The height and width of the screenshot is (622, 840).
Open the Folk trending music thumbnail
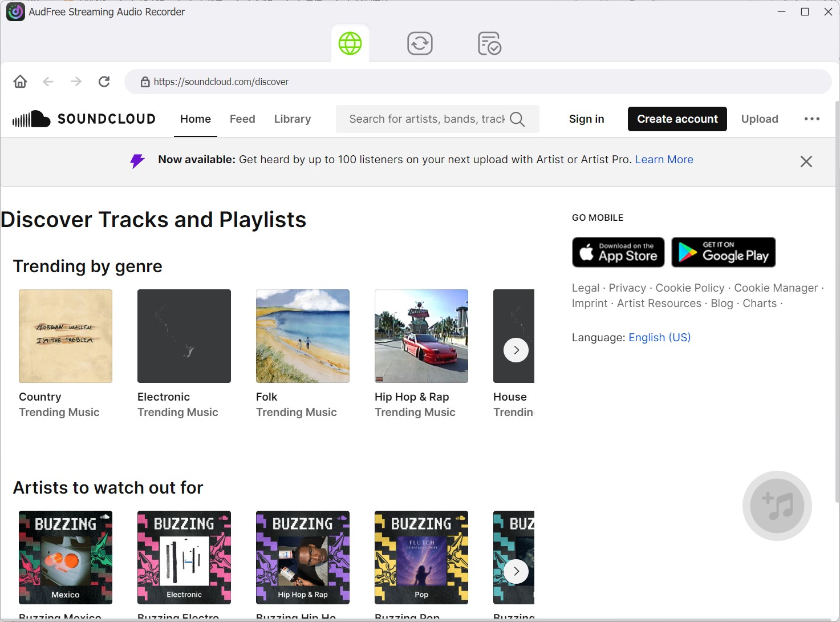(303, 336)
